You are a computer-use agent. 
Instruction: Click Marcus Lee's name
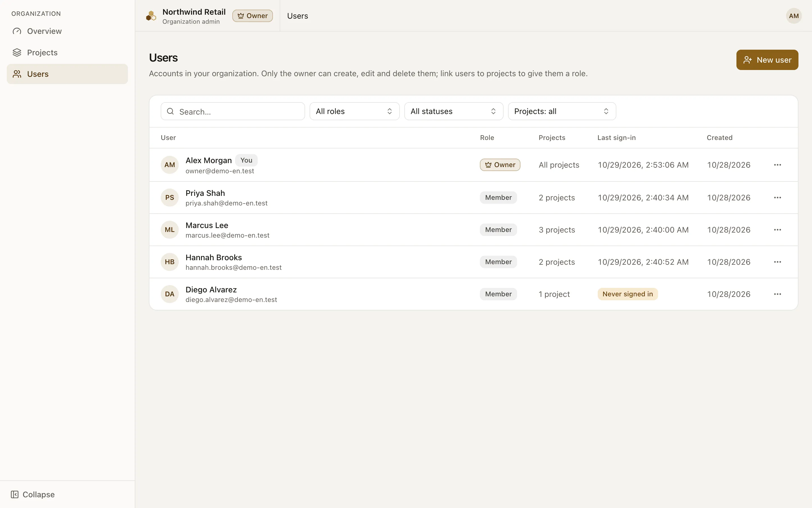tap(207, 225)
